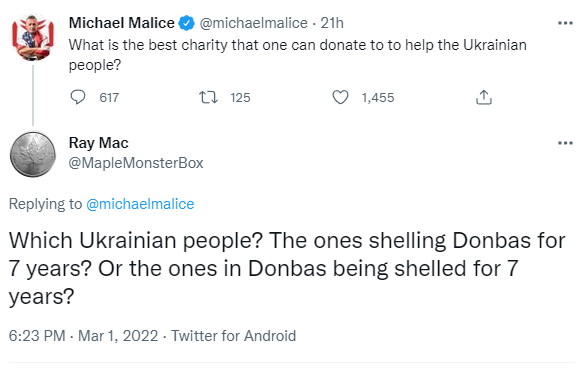This screenshot has height=377, width=584.
Task: View the 617 replies count
Action: 109,98
